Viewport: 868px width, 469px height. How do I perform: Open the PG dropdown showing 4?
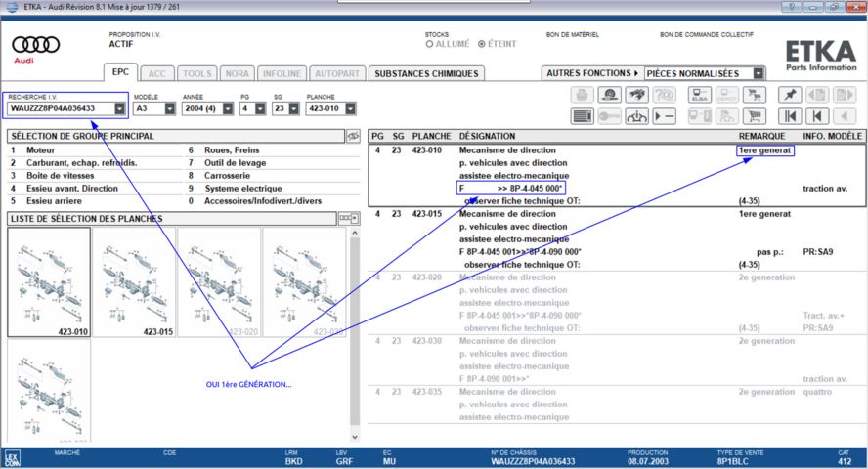click(260, 109)
